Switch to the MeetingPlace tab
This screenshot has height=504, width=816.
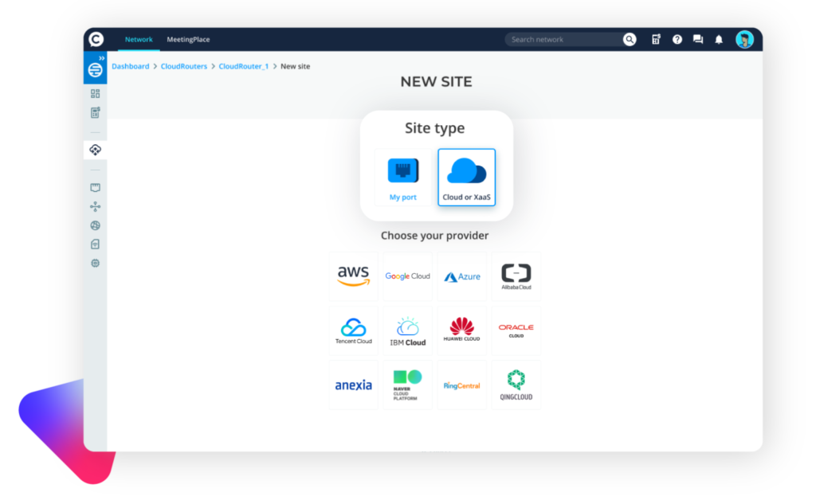click(188, 39)
